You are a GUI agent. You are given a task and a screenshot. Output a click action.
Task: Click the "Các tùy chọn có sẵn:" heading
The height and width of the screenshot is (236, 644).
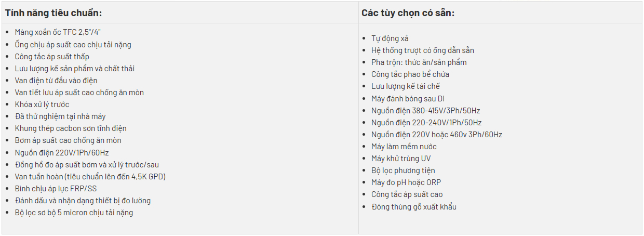408,12
